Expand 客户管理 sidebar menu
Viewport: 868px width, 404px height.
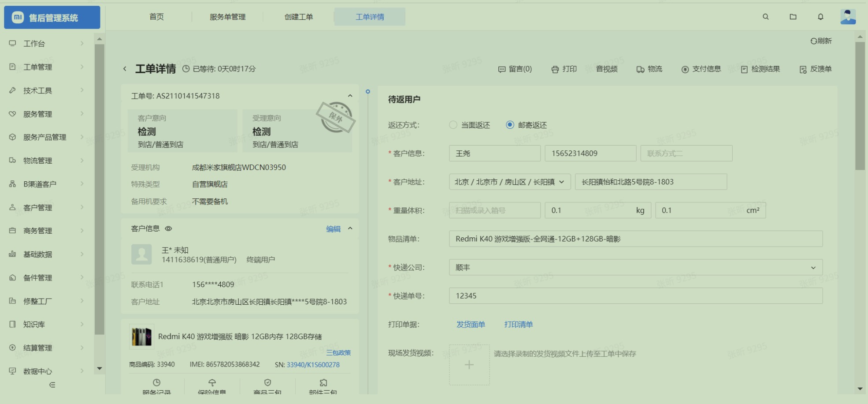[47, 207]
